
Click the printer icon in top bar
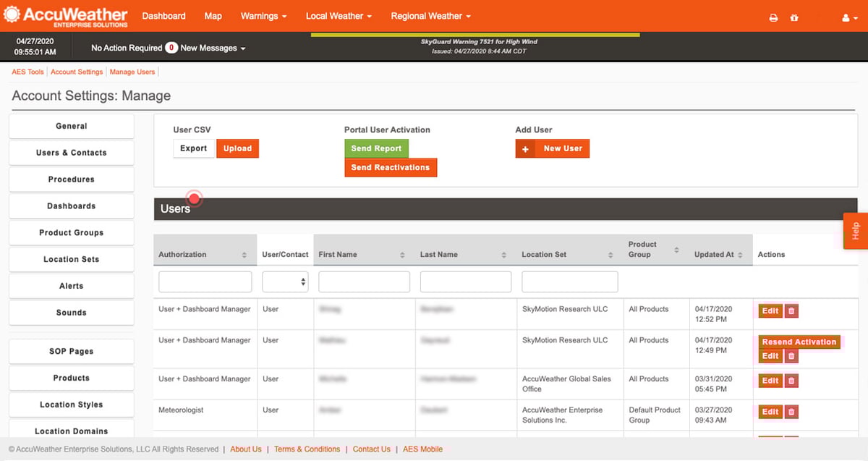(773, 17)
